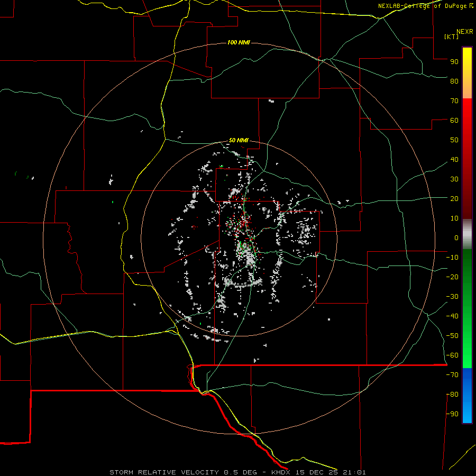Click the -30 knot scale label

(452, 297)
